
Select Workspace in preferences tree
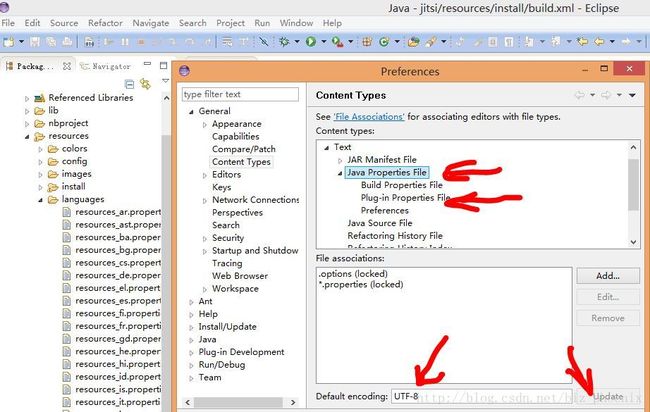(x=235, y=288)
